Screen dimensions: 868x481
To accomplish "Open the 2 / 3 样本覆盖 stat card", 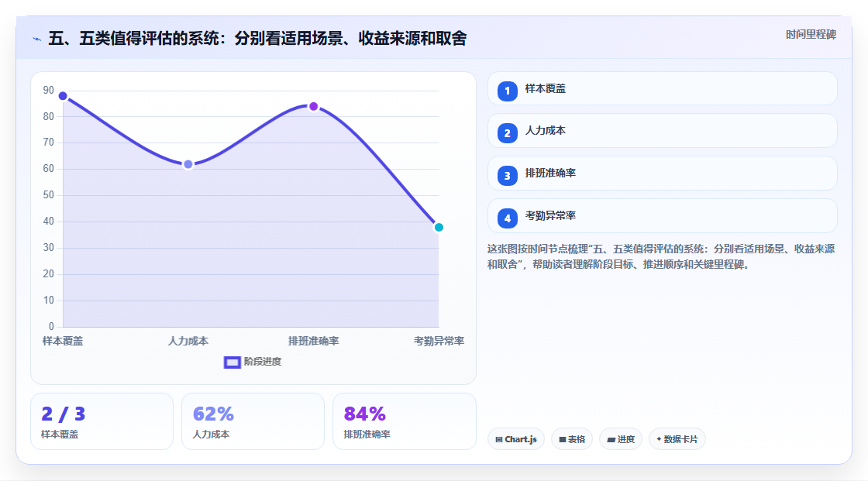I will pyautogui.click(x=102, y=421).
